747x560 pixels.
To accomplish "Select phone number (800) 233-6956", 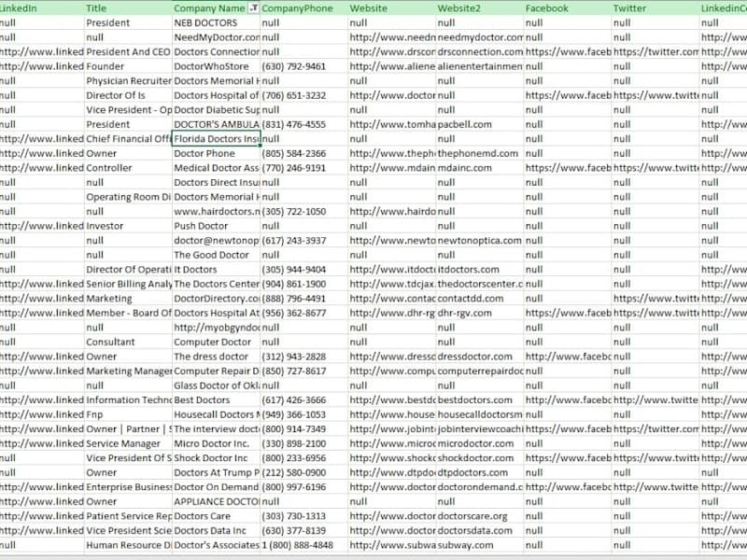I will tap(304, 458).
